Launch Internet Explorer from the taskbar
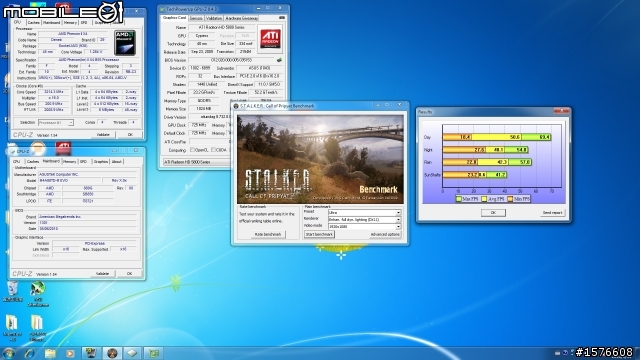640x360 pixels. coord(29,353)
